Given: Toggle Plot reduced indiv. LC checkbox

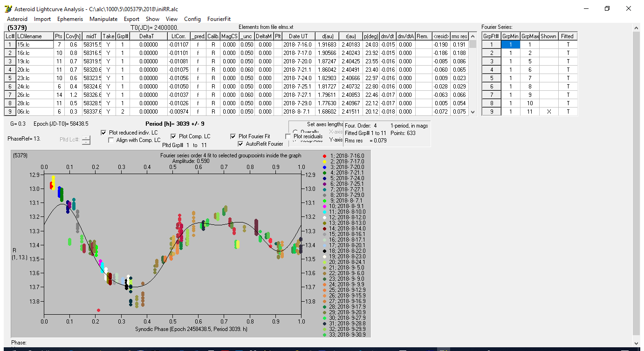Looking at the screenshot, I should click(103, 133).
